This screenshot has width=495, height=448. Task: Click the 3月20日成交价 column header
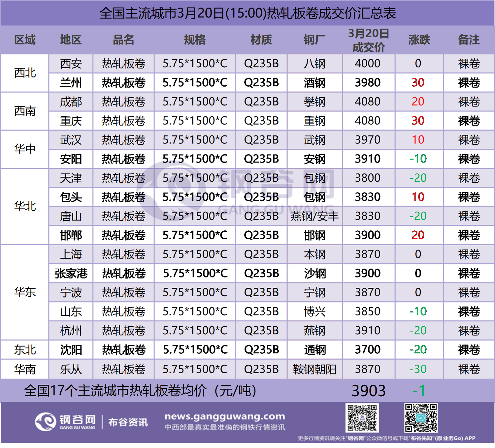[369, 40]
